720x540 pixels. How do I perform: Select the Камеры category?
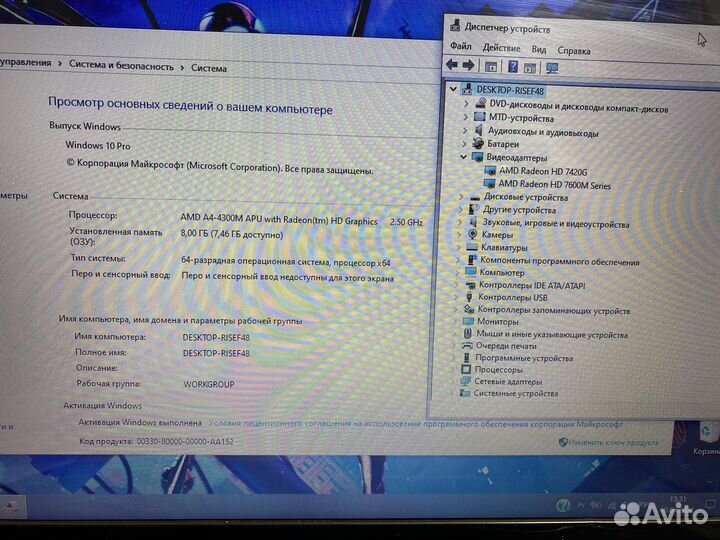tap(497, 235)
